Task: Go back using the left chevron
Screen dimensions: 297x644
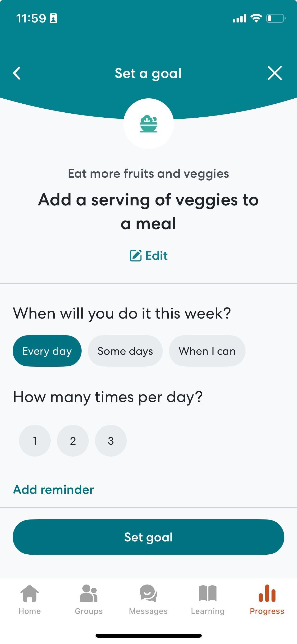Action: coord(17,73)
